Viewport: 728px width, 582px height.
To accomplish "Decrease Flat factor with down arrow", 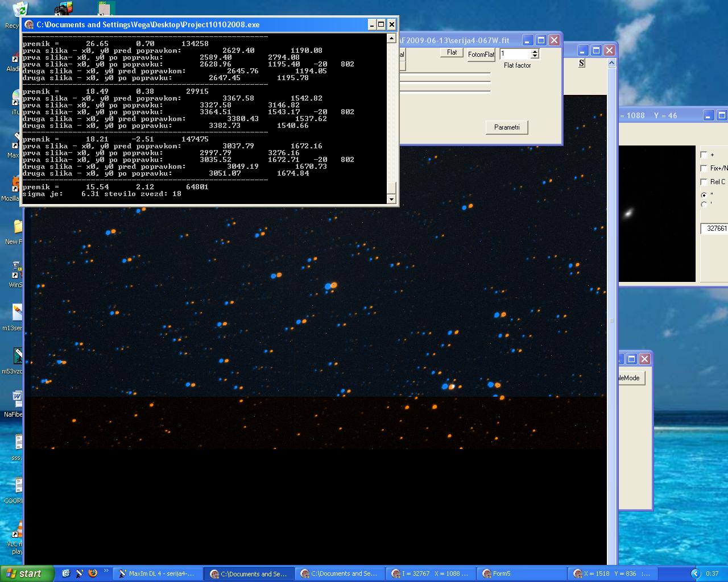I will tap(535, 56).
